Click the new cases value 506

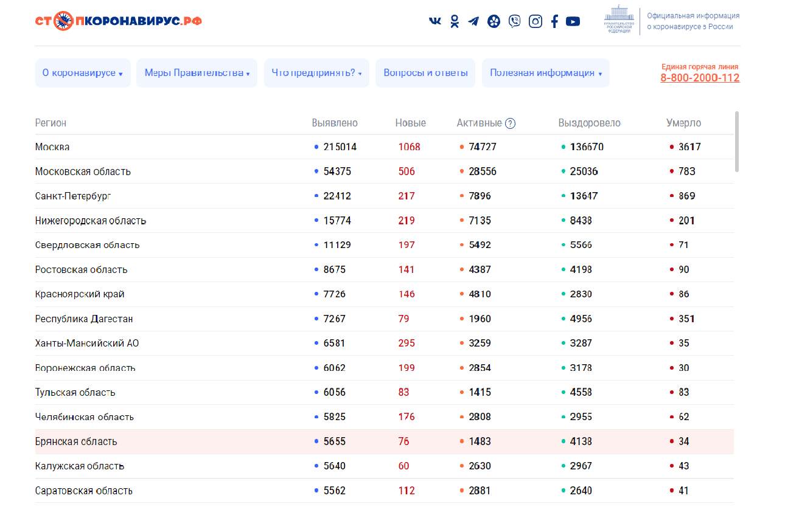click(406, 171)
